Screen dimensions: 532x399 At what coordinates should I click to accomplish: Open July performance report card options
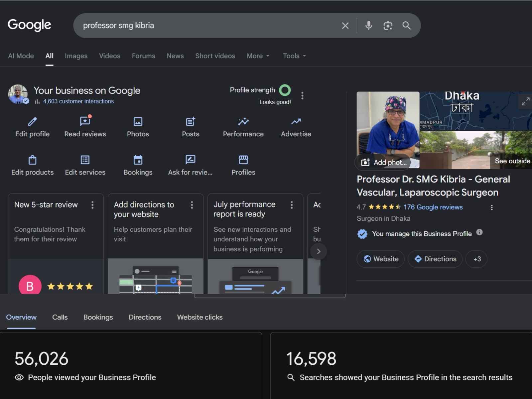click(x=292, y=205)
